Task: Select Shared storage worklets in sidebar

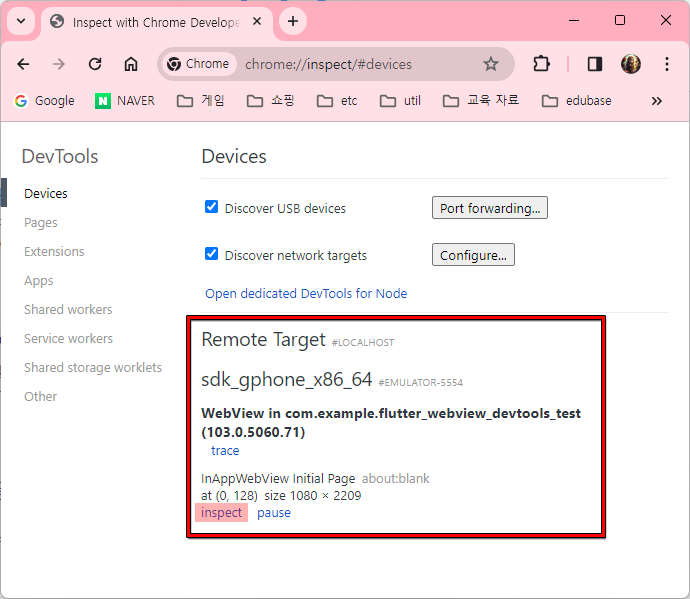Action: click(93, 368)
